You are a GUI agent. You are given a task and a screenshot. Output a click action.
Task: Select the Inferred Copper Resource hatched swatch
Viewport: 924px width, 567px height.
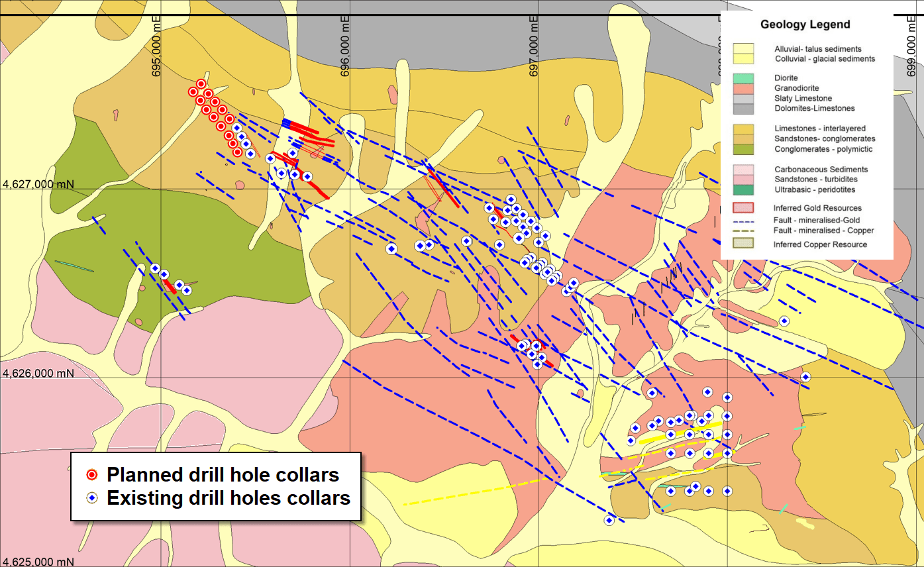(x=743, y=244)
